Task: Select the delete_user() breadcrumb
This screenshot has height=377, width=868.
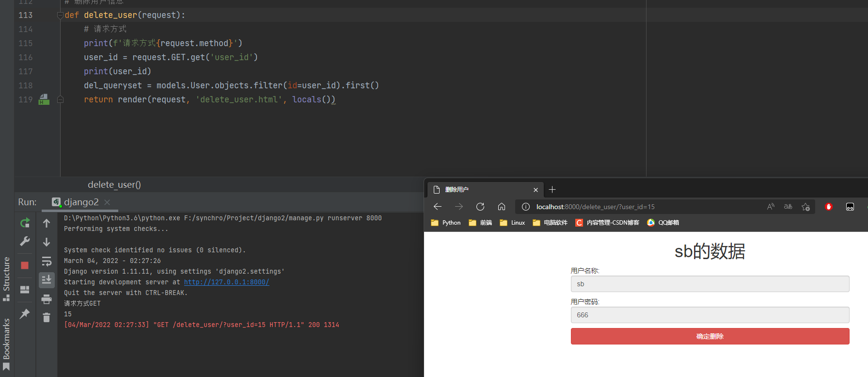Action: [114, 184]
